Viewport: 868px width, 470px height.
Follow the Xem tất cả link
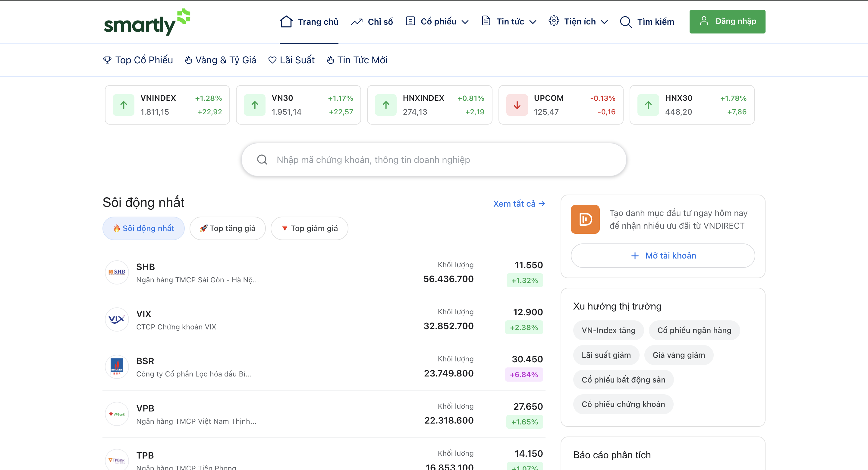tap(519, 204)
